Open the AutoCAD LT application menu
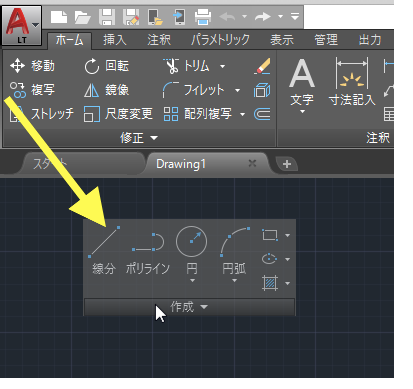413x389 pixels. 22,25
